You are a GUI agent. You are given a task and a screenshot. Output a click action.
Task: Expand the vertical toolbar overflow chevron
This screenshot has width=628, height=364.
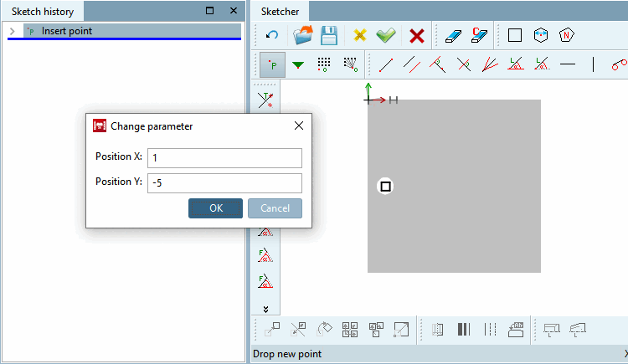point(265,309)
